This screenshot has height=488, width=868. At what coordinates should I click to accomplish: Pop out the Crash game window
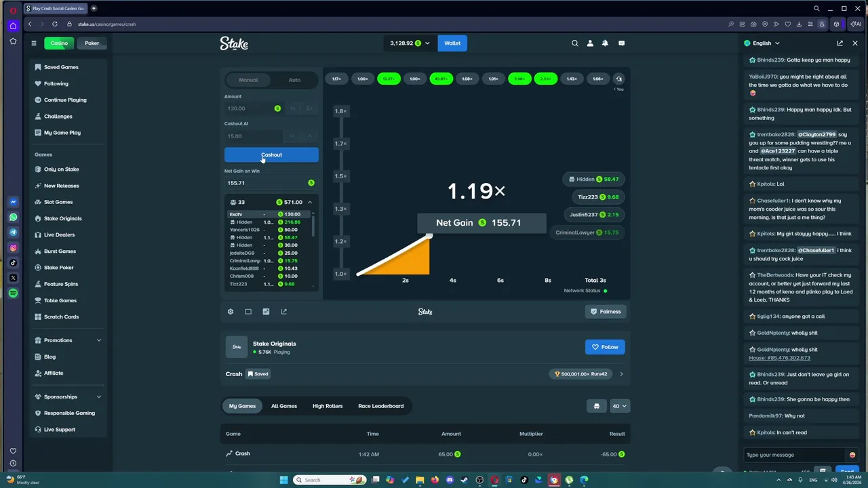tap(283, 312)
